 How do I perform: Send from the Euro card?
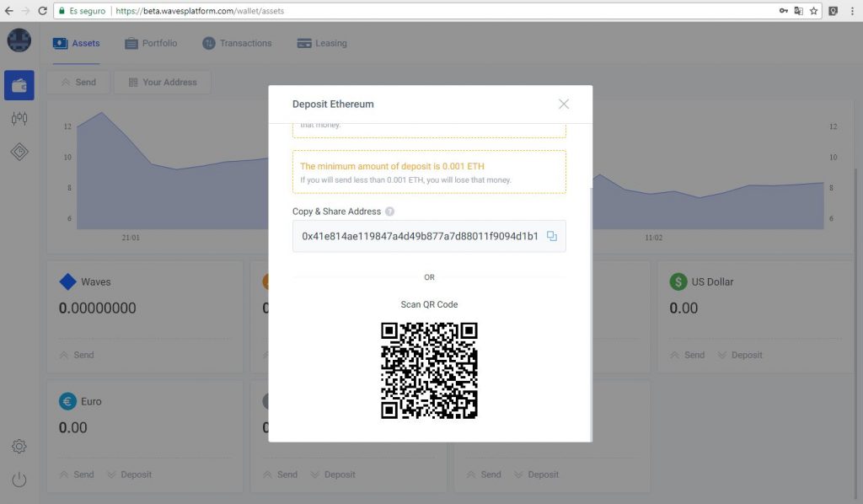(77, 475)
